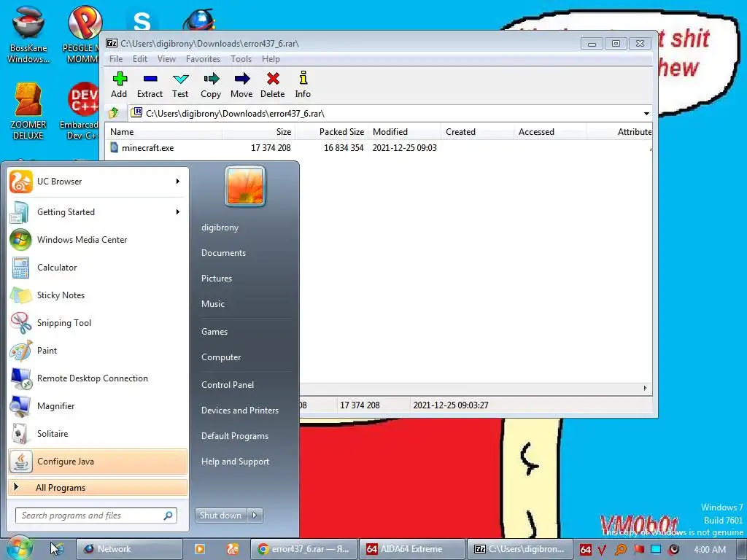
Task: Open Sticky Notes from Start menu
Action: coord(98,295)
